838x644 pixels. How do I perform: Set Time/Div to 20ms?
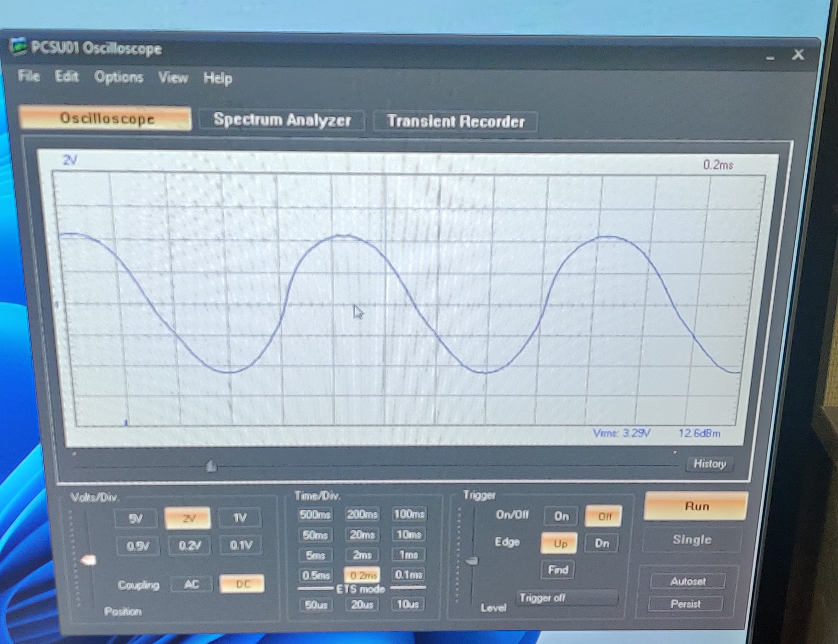pyautogui.click(x=362, y=535)
